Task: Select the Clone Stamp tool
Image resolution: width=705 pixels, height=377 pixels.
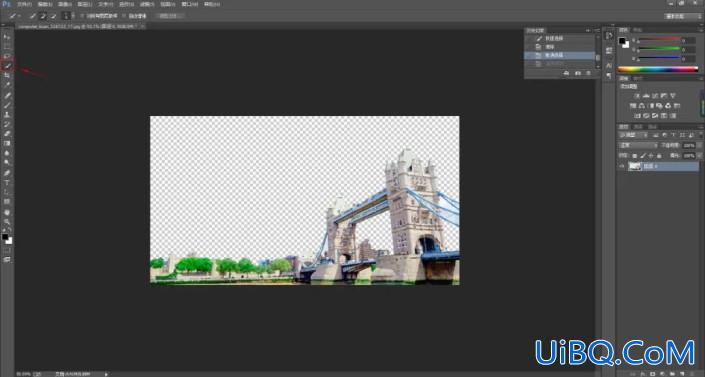Action: click(x=7, y=115)
